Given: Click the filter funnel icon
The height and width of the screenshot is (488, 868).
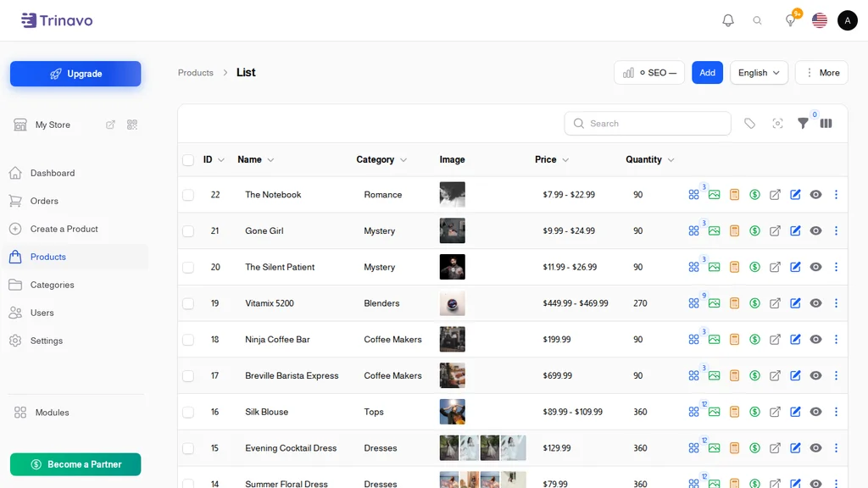Looking at the screenshot, I should tap(803, 124).
